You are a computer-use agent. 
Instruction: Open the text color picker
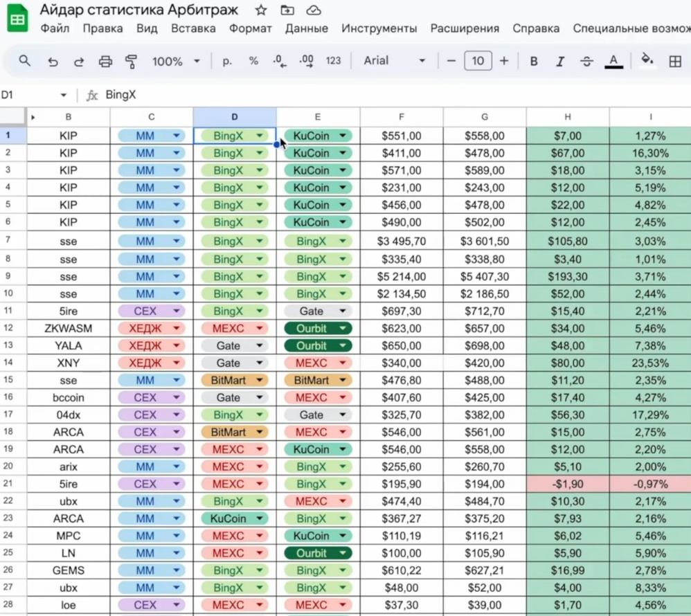[x=613, y=61]
